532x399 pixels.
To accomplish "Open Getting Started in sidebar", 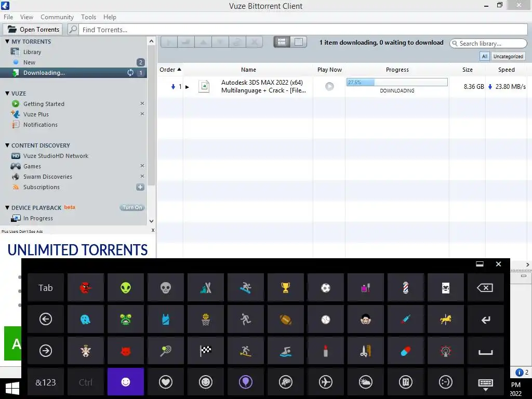I will (x=44, y=104).
